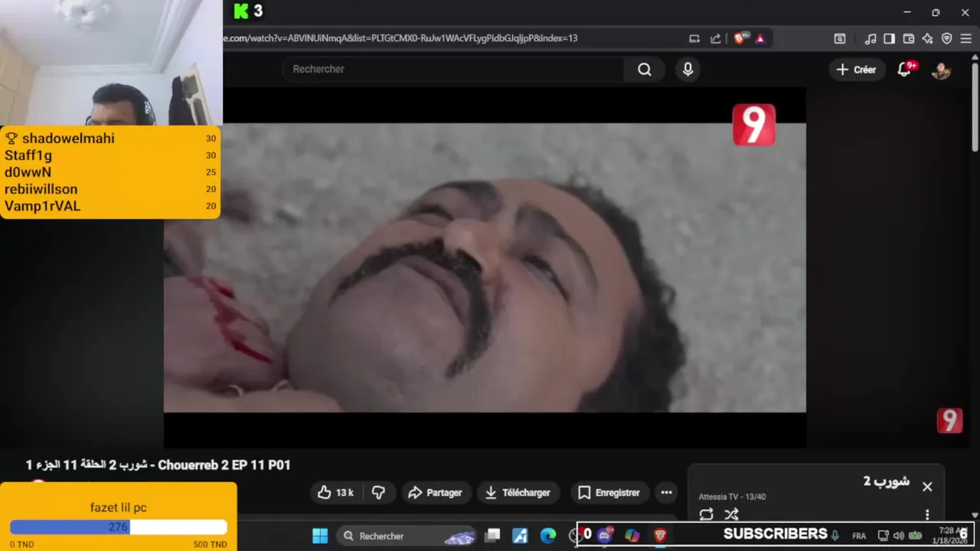Click the browser address bar URL
Viewport: 980px width, 551px height.
point(400,38)
